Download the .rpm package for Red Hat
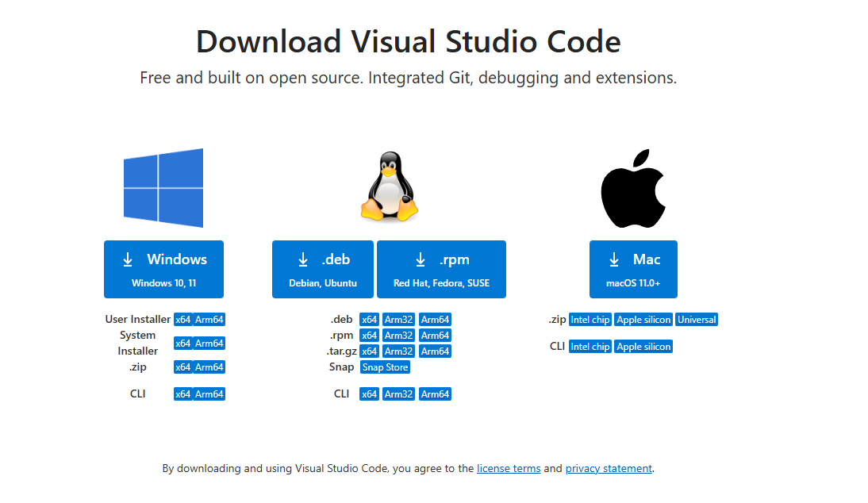Viewport: 868px width, 503px height. coord(441,269)
